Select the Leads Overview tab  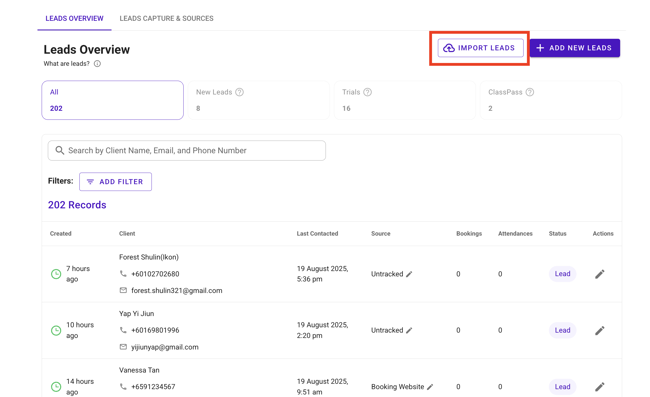point(75,19)
